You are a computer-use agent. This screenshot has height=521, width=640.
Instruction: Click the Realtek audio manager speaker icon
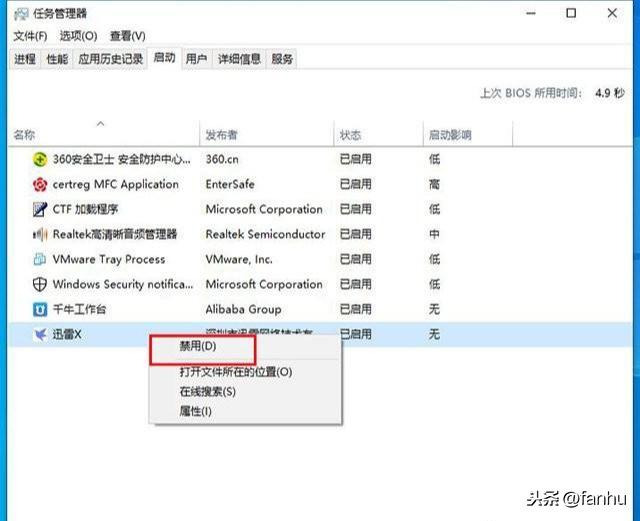[40, 234]
